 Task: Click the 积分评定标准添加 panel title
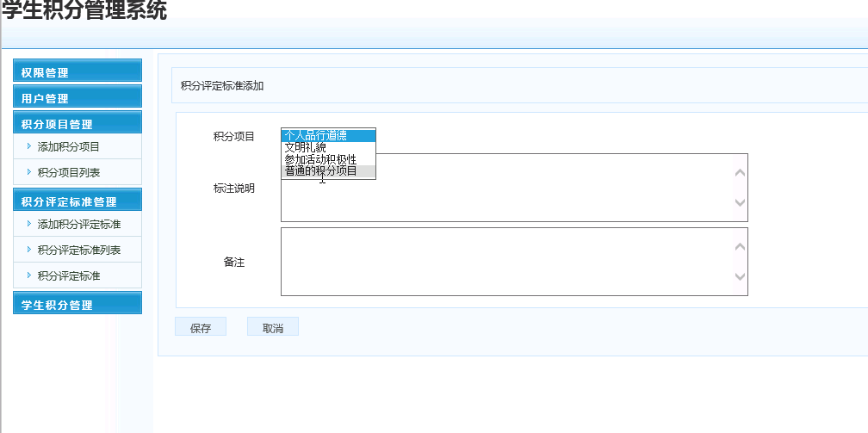click(x=222, y=86)
